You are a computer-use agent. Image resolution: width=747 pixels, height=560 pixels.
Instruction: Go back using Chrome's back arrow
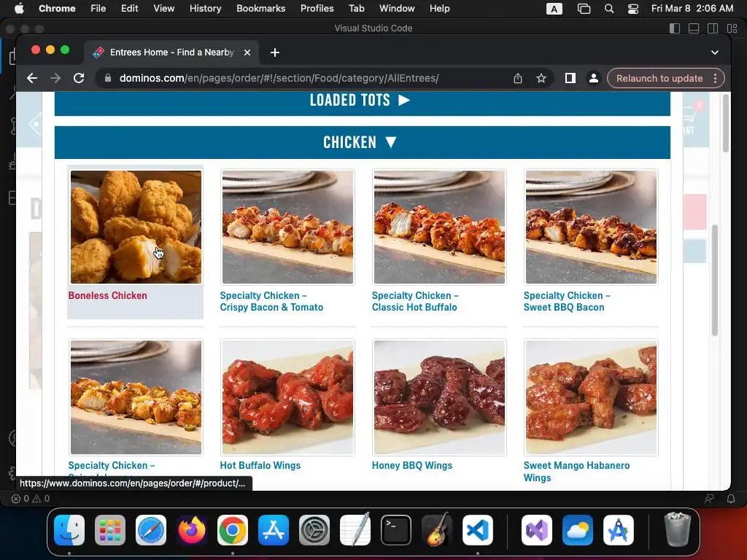click(x=32, y=78)
